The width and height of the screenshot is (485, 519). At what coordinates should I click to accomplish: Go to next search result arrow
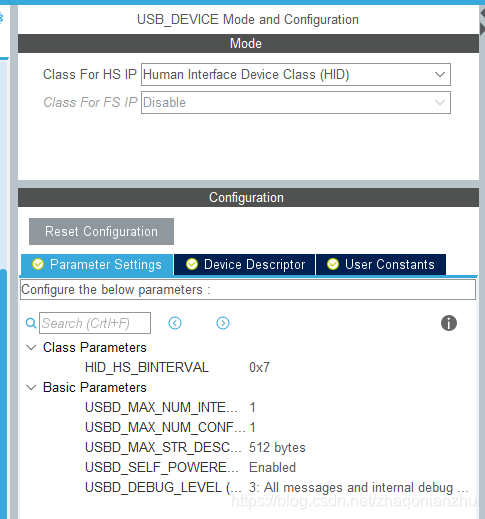point(223,323)
